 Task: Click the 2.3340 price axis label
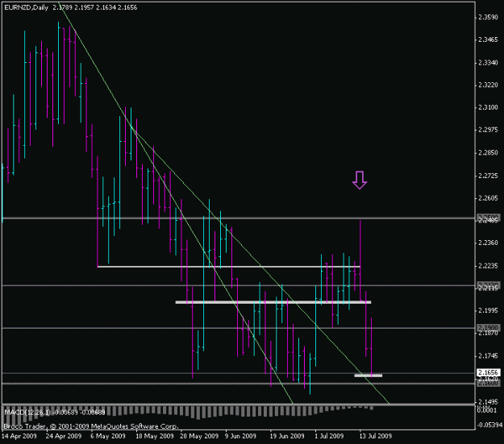tap(488, 63)
